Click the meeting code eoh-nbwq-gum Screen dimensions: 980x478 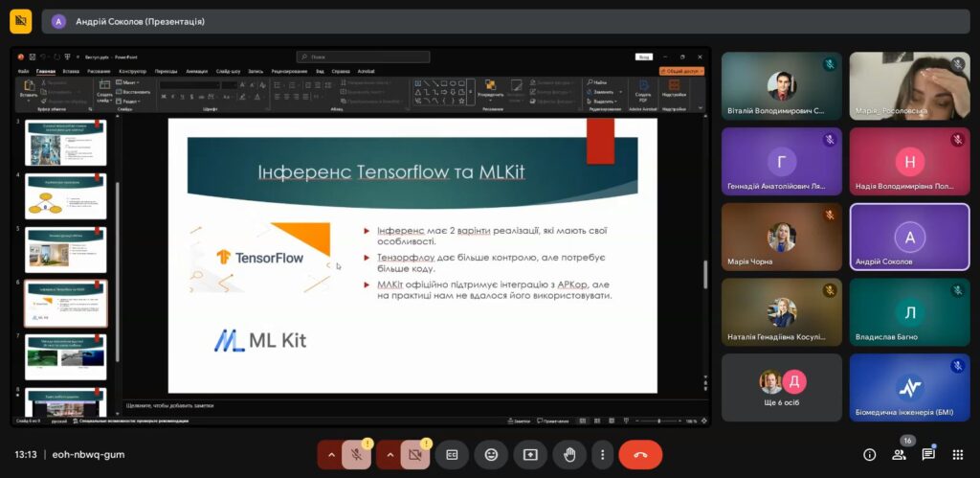(x=88, y=455)
